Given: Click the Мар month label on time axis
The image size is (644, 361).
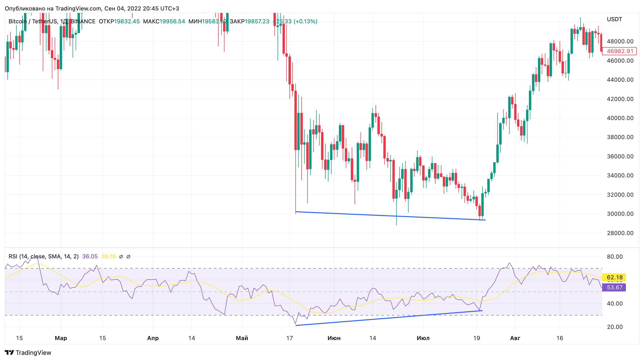Looking at the screenshot, I should [x=61, y=338].
